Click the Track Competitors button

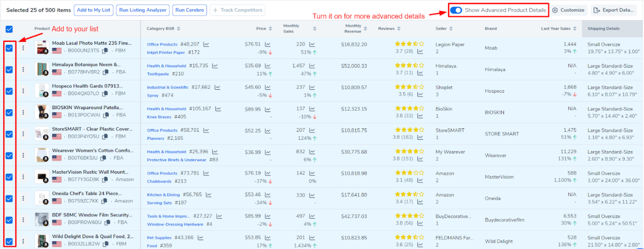click(x=237, y=10)
